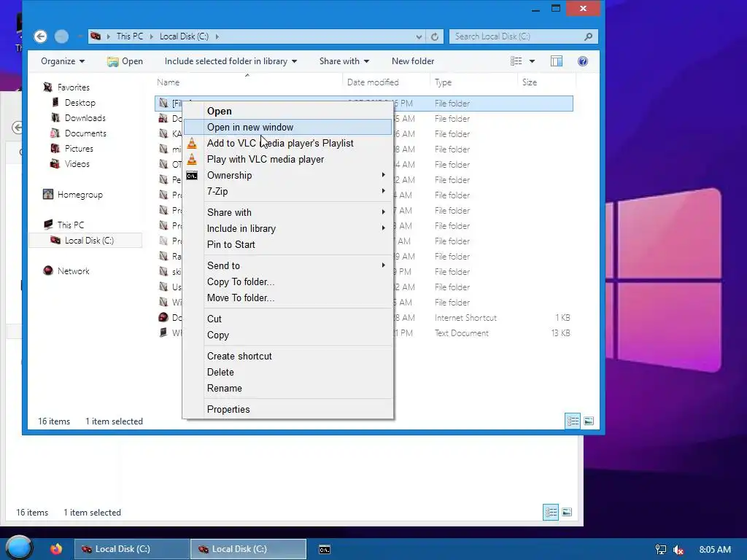Click the network tray icon
The image size is (747, 560).
(661, 550)
